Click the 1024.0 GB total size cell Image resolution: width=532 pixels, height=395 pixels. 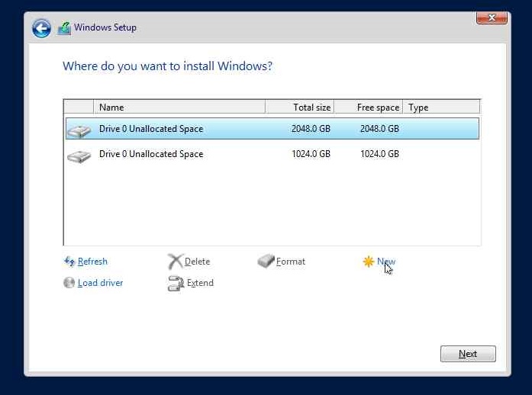311,154
